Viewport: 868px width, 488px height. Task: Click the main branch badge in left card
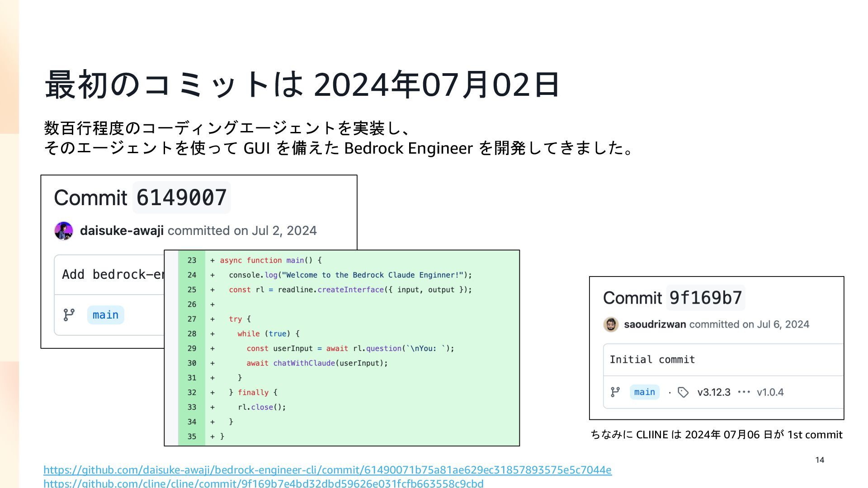coord(105,315)
